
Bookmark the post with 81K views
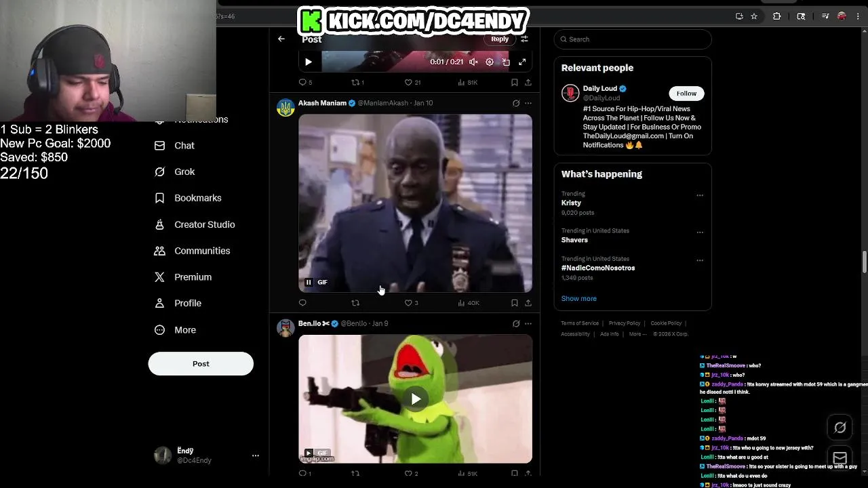tap(515, 82)
